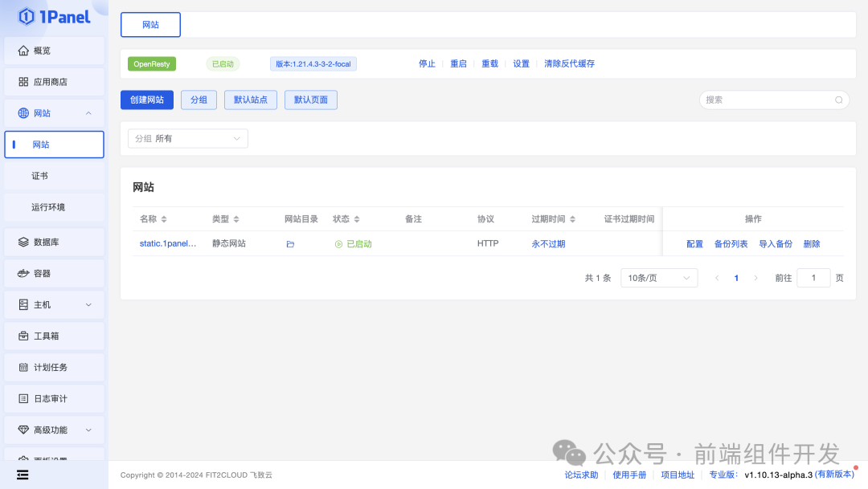Open the 10条/页 page size dropdown
Screen dimensions: 868x489
[x=659, y=278]
